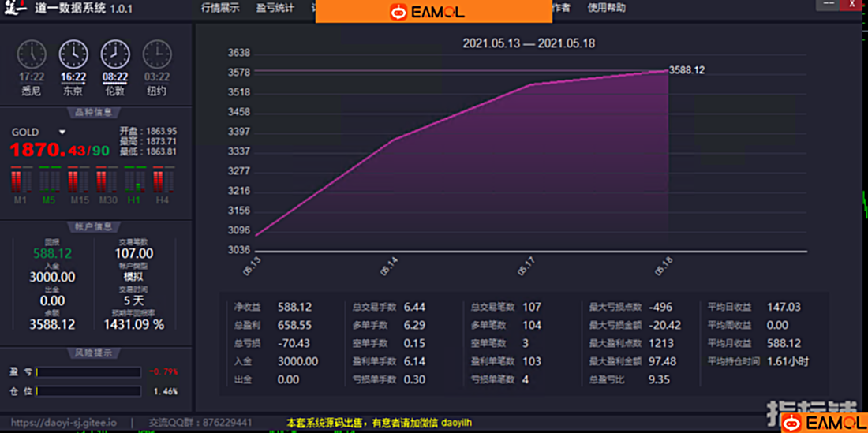Open the 行情展示 menu tab
Image resolution: width=868 pixels, height=433 pixels.
coord(220,8)
